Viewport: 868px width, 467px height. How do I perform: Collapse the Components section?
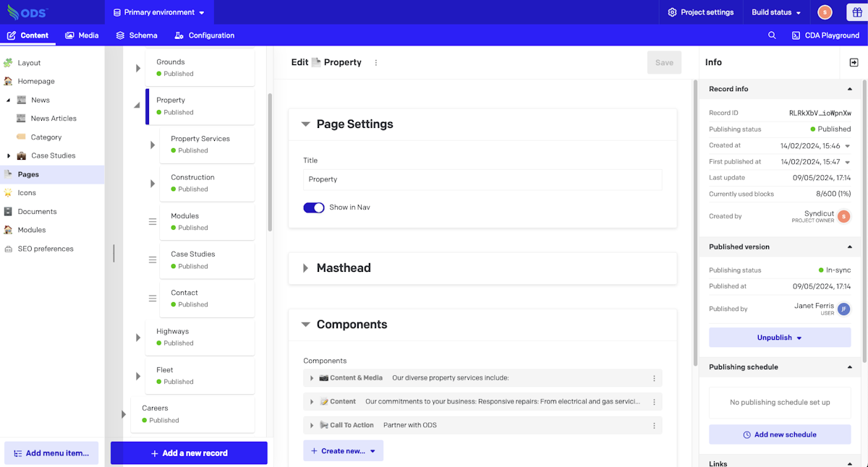point(306,325)
